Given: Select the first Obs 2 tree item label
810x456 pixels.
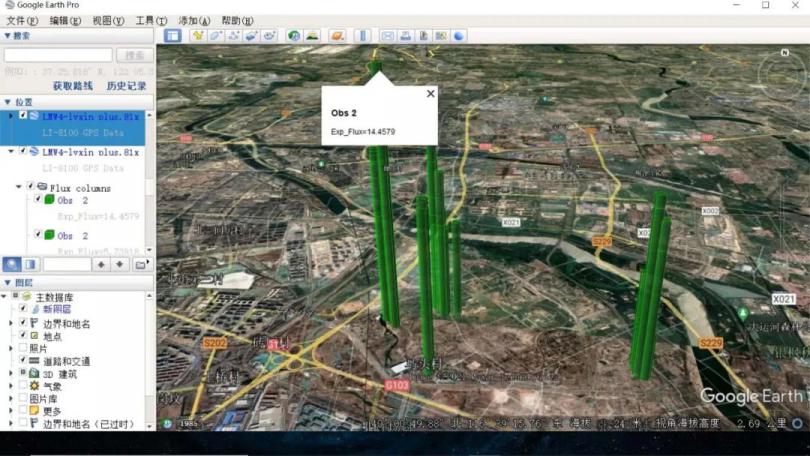Looking at the screenshot, I should (72, 200).
